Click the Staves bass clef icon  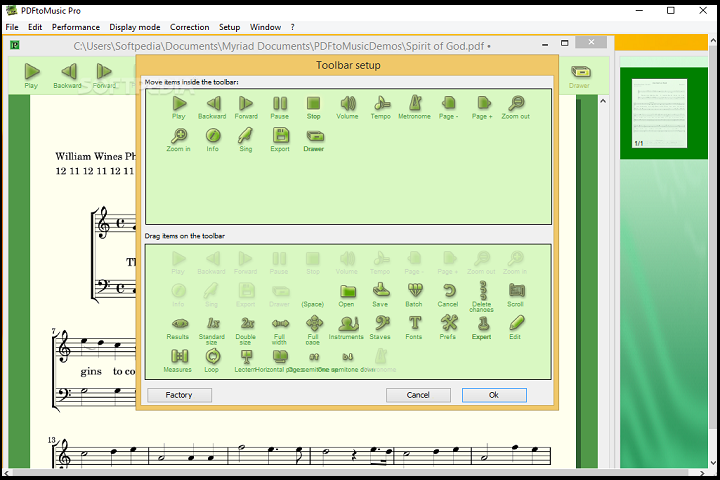click(x=381, y=324)
